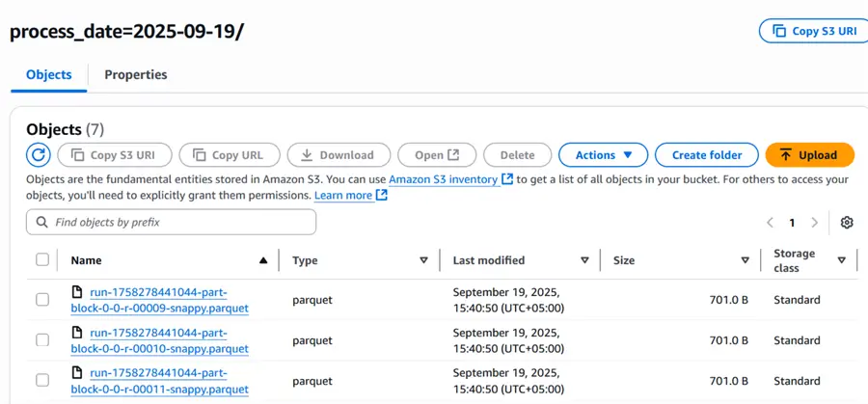Click file icon of 00009-snappy.parquet row
Viewport: 868px width, 404px height.
pyautogui.click(x=77, y=291)
